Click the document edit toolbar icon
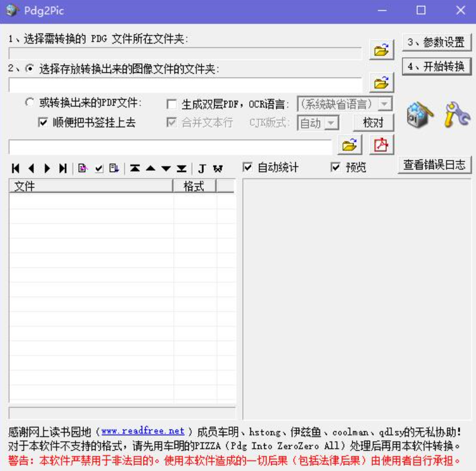 pyautogui.click(x=82, y=169)
